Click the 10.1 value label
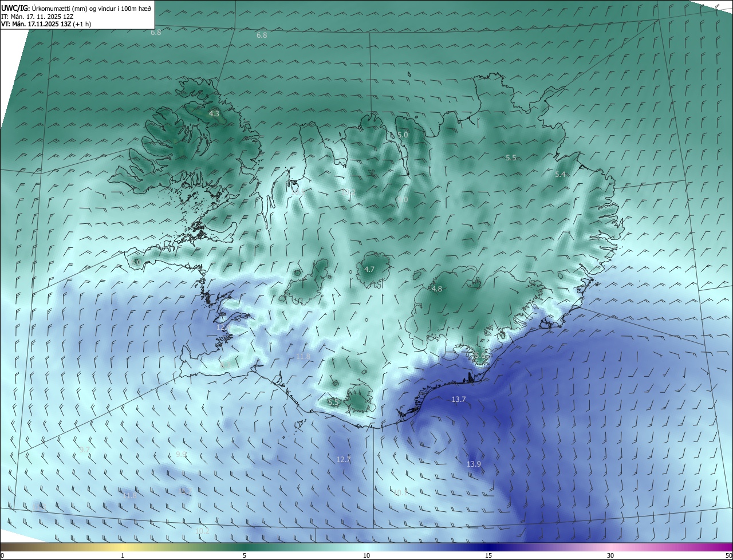 tap(399, 492)
